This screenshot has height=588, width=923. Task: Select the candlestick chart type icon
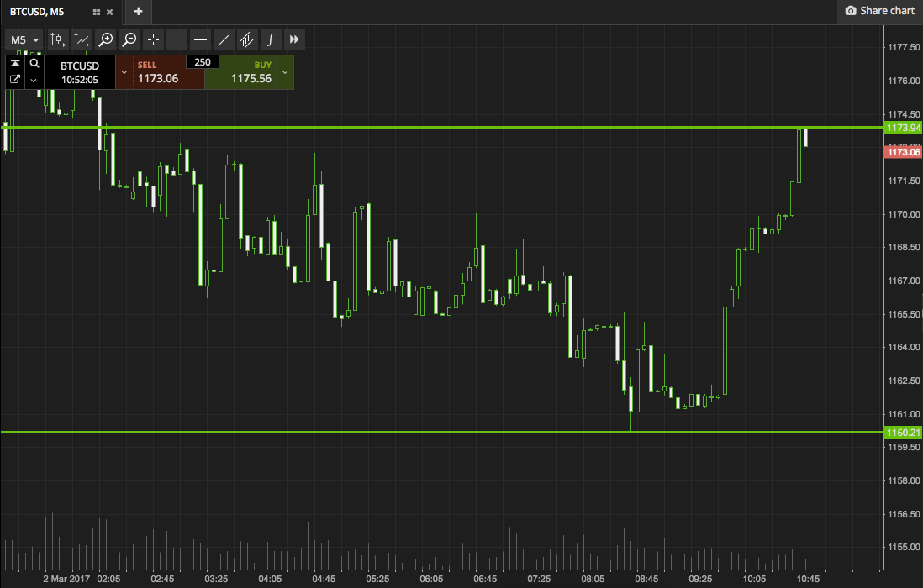click(58, 40)
